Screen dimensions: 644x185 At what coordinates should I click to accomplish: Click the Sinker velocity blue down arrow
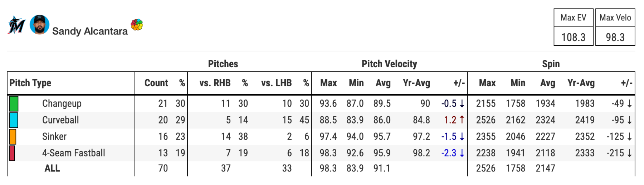pyautogui.click(x=462, y=137)
